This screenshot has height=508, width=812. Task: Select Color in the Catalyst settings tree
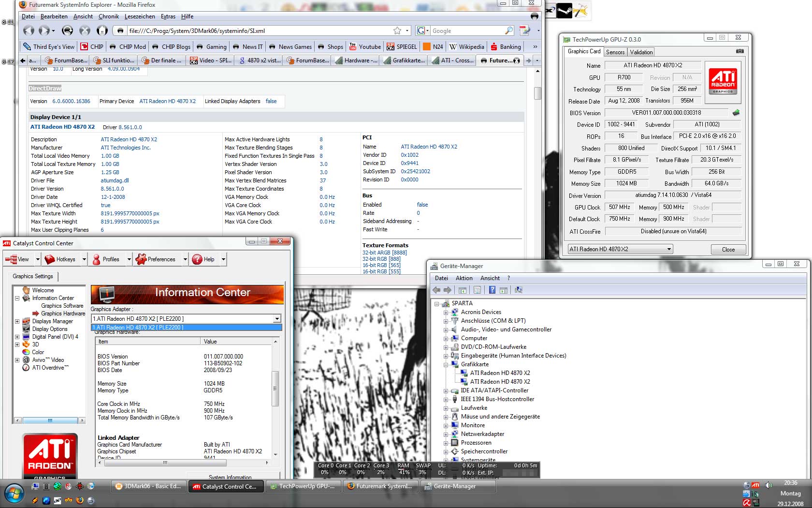[x=38, y=352]
